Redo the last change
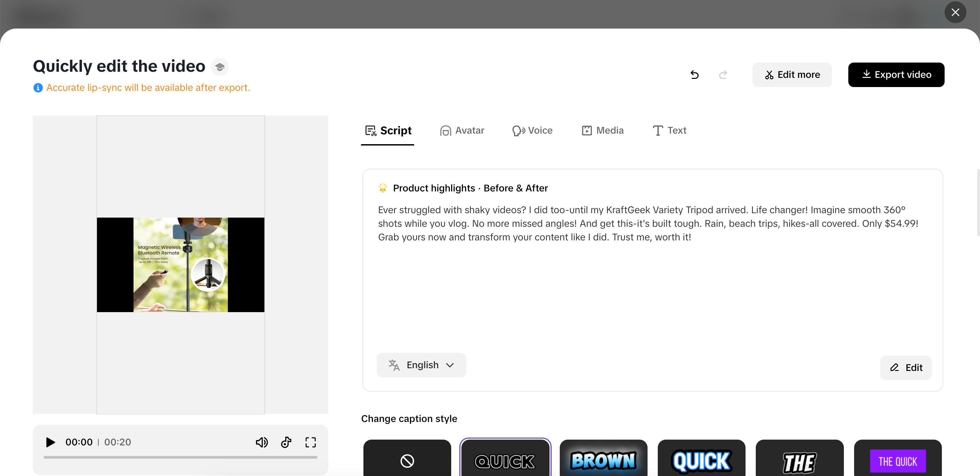 pyautogui.click(x=723, y=74)
